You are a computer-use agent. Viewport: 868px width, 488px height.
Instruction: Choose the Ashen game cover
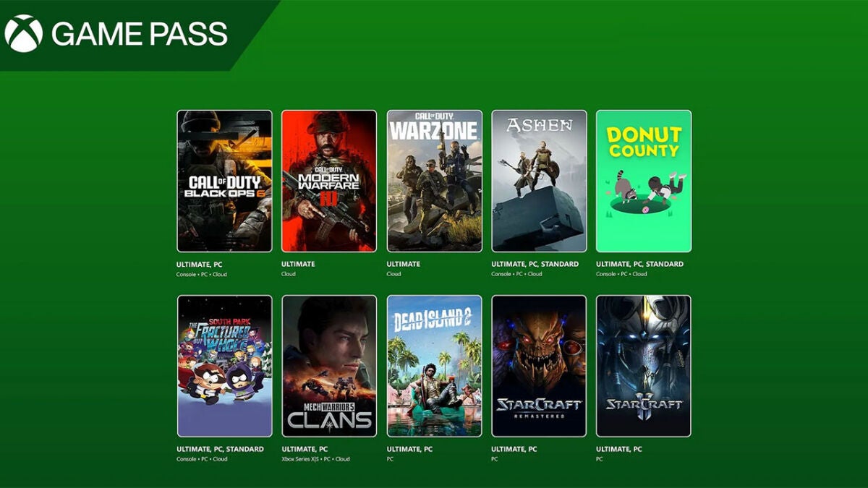click(x=539, y=181)
